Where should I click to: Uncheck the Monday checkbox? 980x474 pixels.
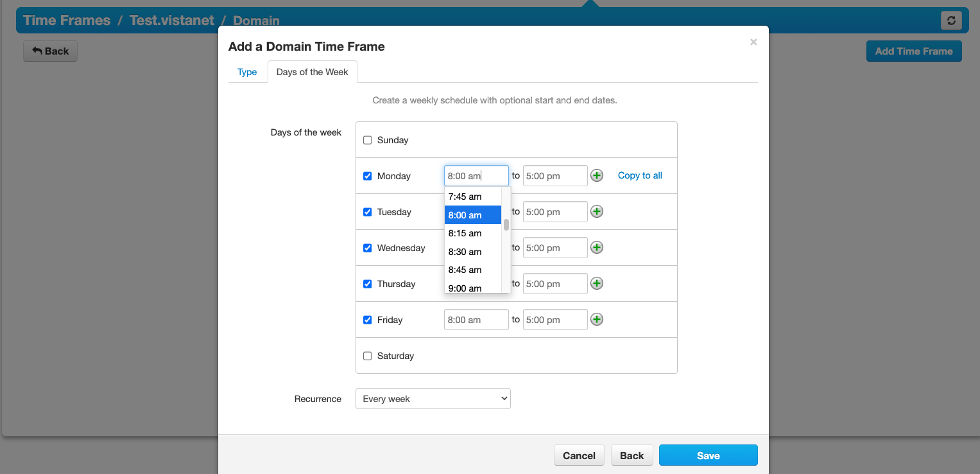click(368, 176)
